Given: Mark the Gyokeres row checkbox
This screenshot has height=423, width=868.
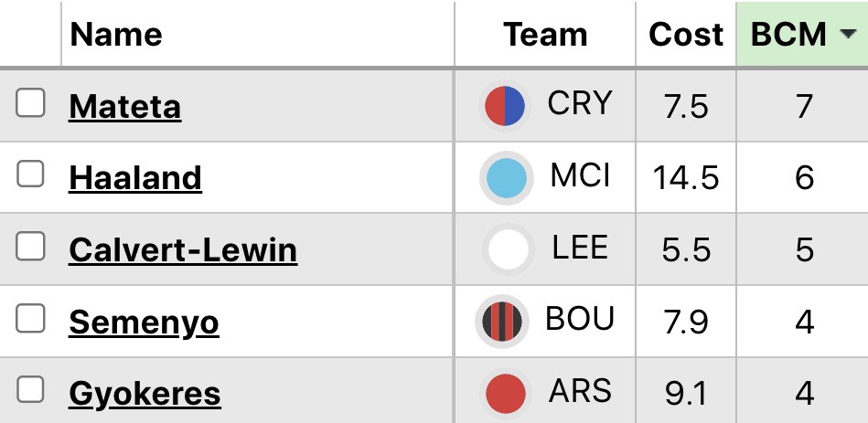Looking at the screenshot, I should [x=31, y=390].
